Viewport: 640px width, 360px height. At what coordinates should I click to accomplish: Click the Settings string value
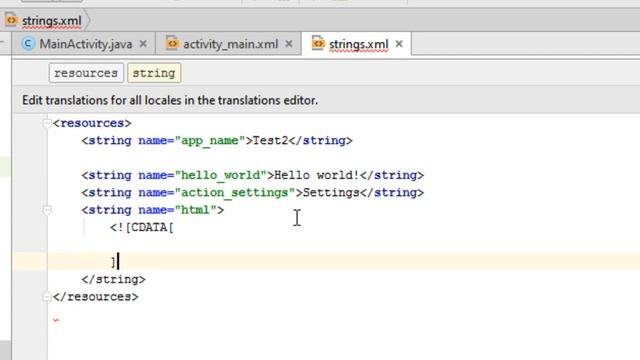coord(331,192)
